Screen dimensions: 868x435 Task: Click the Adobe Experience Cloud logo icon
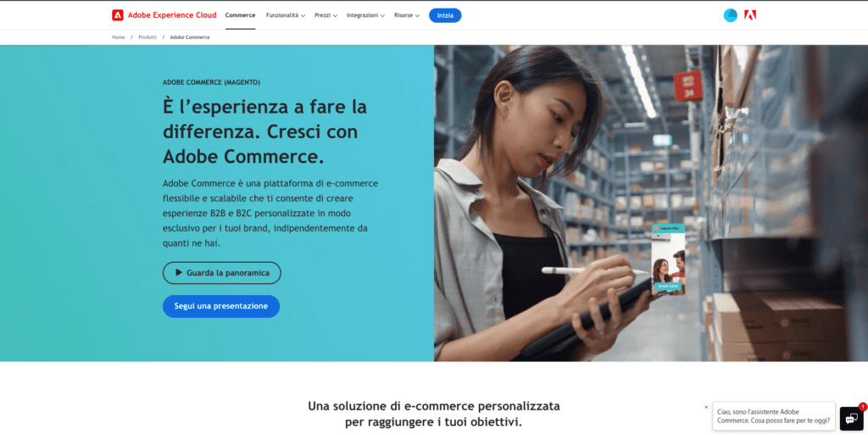tap(117, 15)
